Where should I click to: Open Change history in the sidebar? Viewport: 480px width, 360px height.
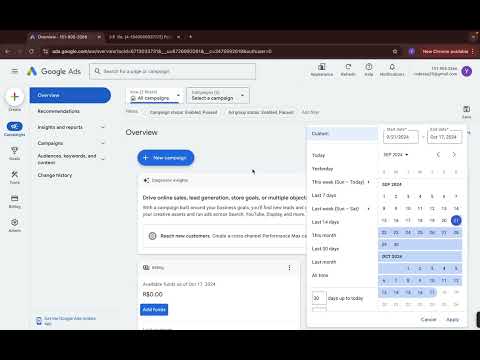[55, 175]
